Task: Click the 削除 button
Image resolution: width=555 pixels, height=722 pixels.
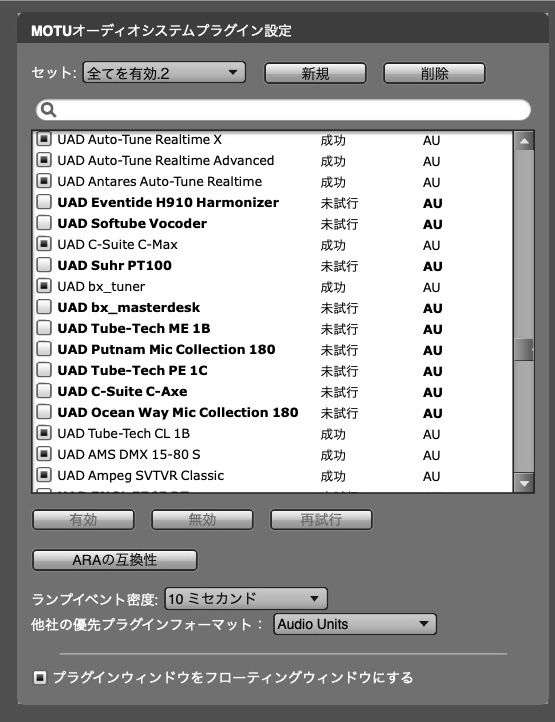Action: tap(434, 73)
